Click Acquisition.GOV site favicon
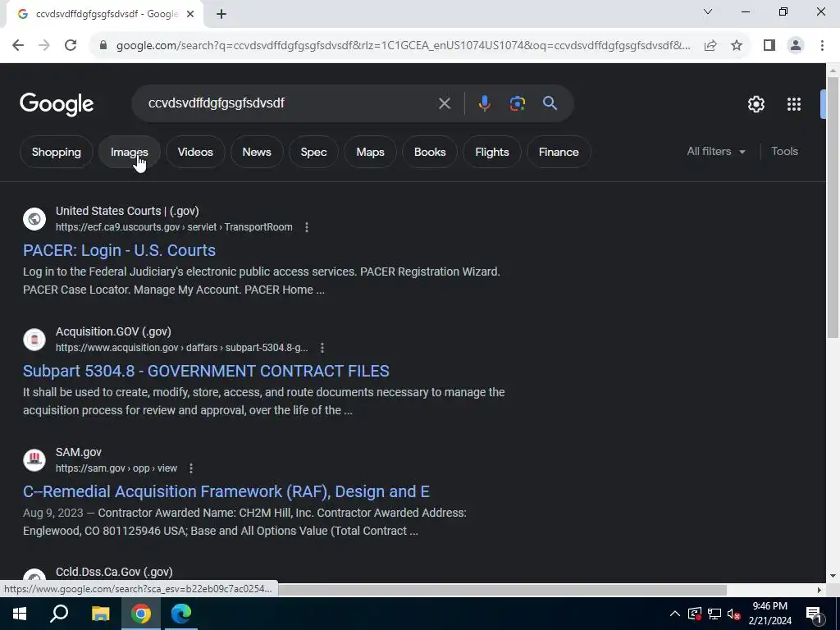This screenshot has height=630, width=840. [x=34, y=340]
